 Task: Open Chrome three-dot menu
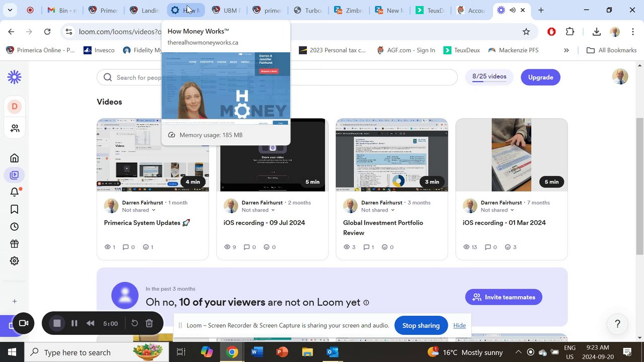tap(633, 32)
